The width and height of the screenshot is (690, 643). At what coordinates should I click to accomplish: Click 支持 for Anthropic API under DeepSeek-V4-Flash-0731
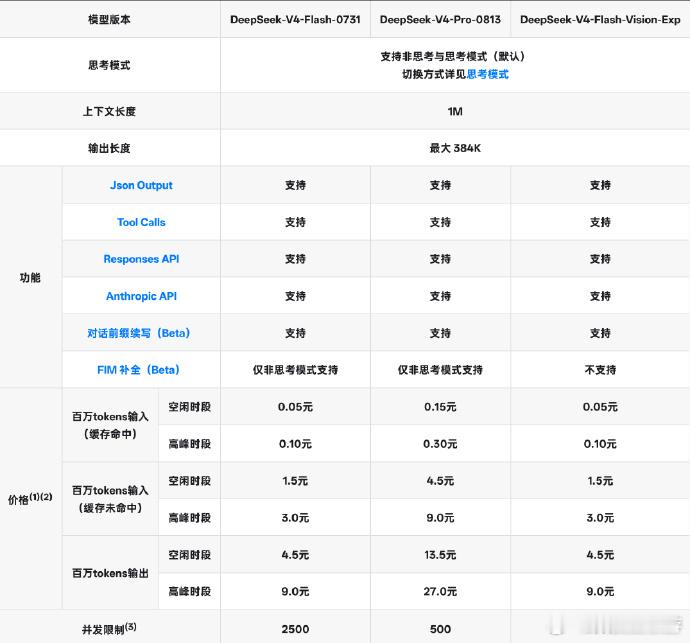click(x=295, y=296)
